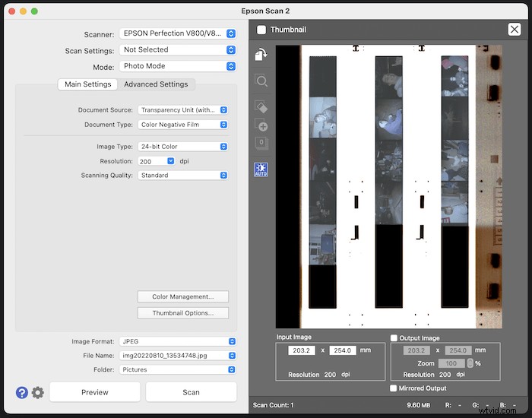Click the Resolution value field
This screenshot has height=418, width=532.
[150, 161]
